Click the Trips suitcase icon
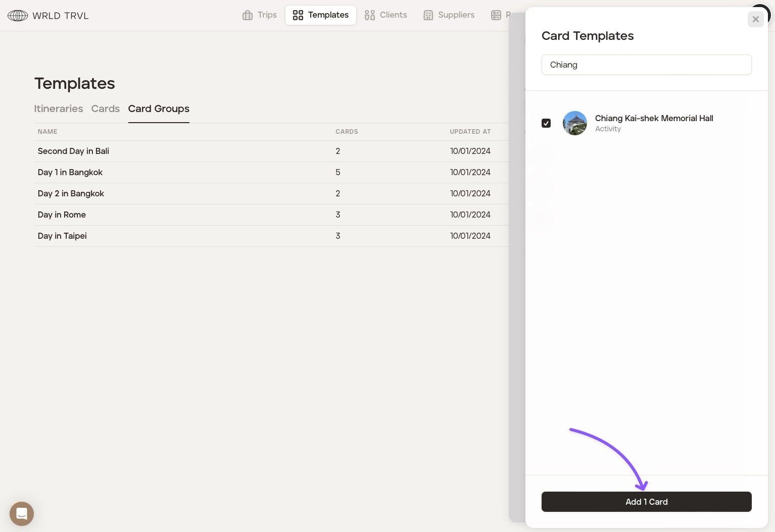Viewport: 775px width, 532px height. coord(248,15)
